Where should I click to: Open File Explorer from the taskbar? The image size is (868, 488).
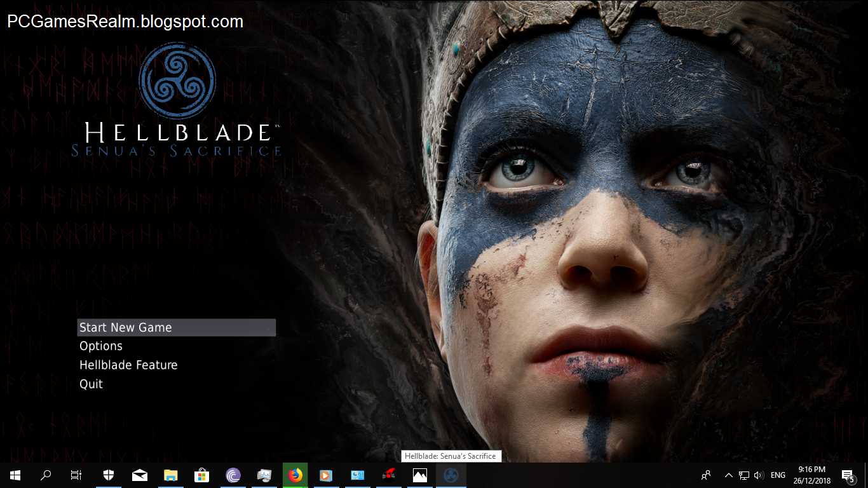(171, 475)
